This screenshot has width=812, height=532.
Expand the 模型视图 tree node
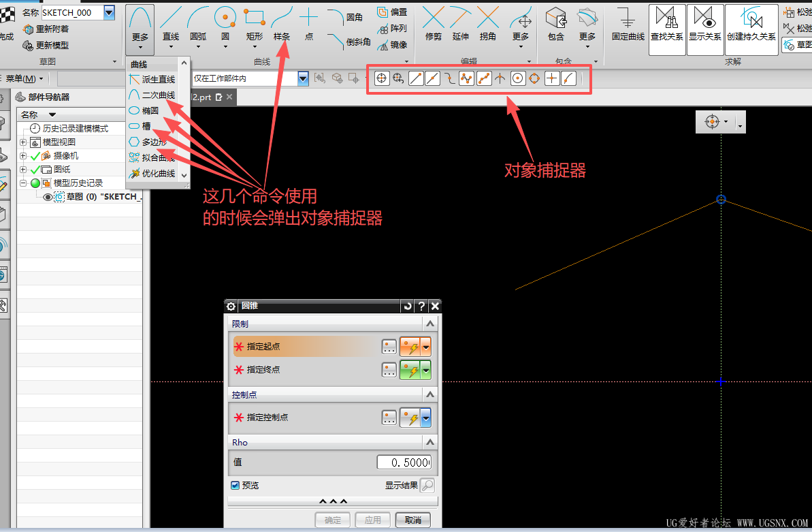click(22, 142)
